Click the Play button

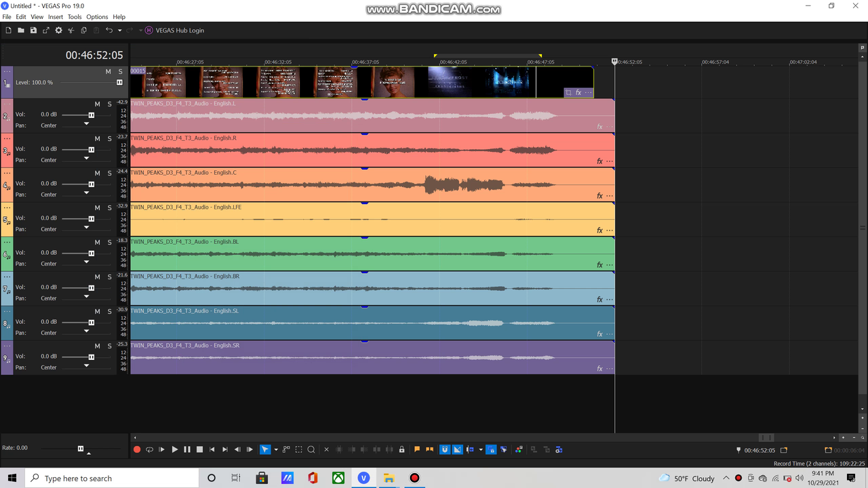tap(174, 449)
